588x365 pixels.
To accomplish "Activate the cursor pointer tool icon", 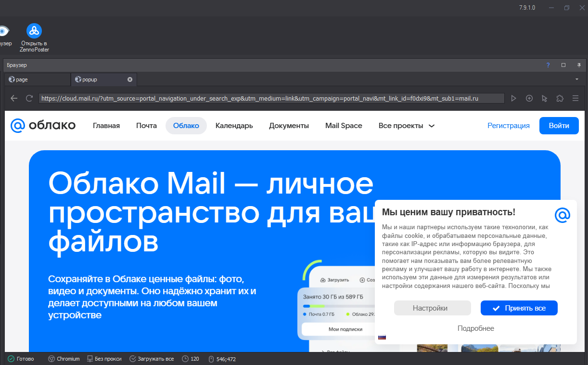I will (x=545, y=98).
